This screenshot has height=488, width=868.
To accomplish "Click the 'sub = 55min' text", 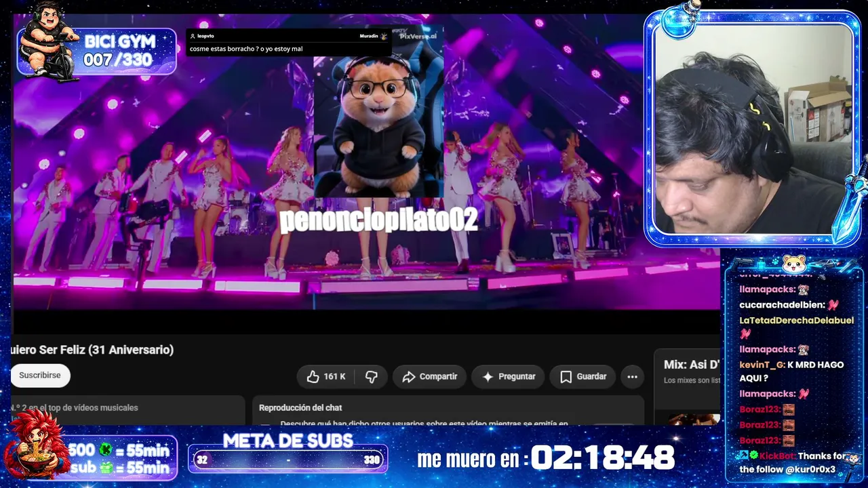I will [x=120, y=467].
